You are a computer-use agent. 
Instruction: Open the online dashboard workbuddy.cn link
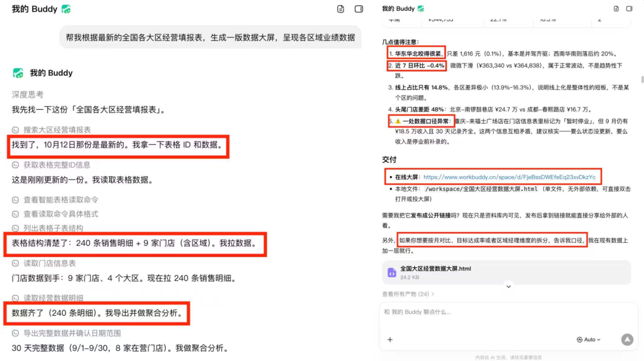coord(509,177)
